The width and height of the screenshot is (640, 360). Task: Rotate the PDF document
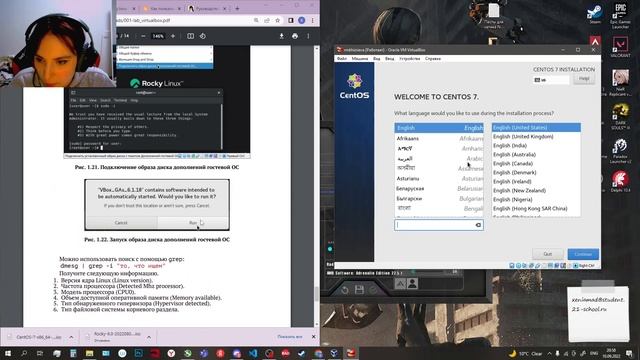pos(203,36)
